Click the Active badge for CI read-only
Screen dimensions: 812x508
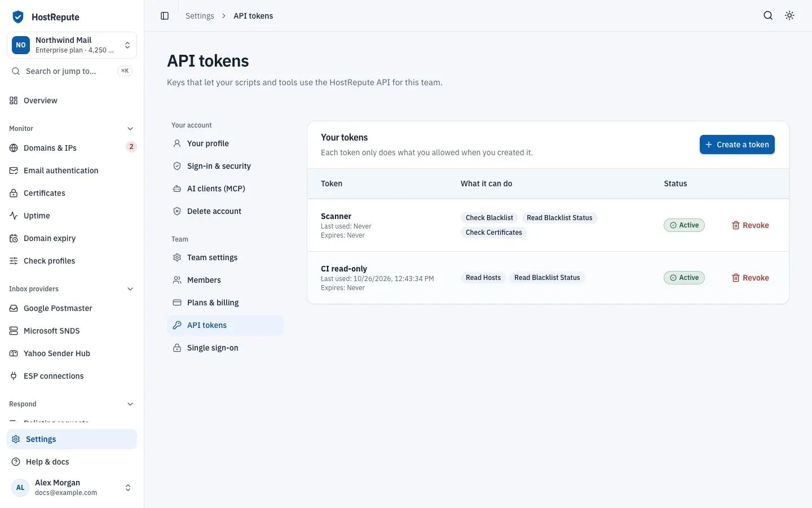tap(684, 278)
